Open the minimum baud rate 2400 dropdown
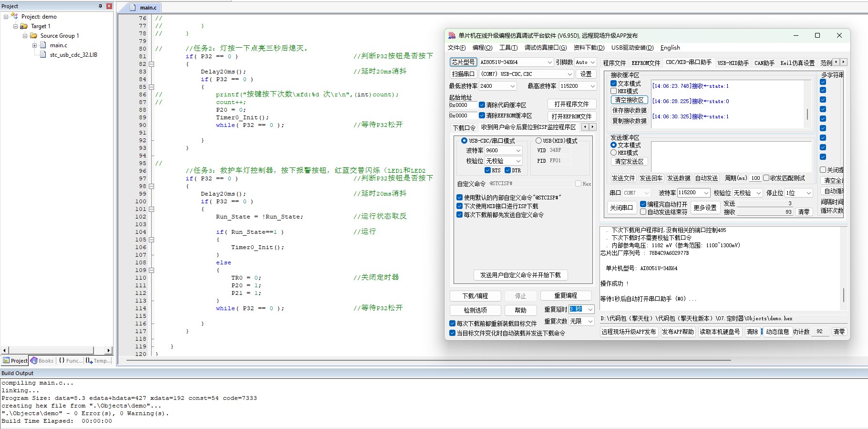Viewport: 868px width, 429px height. pyautogui.click(x=513, y=86)
